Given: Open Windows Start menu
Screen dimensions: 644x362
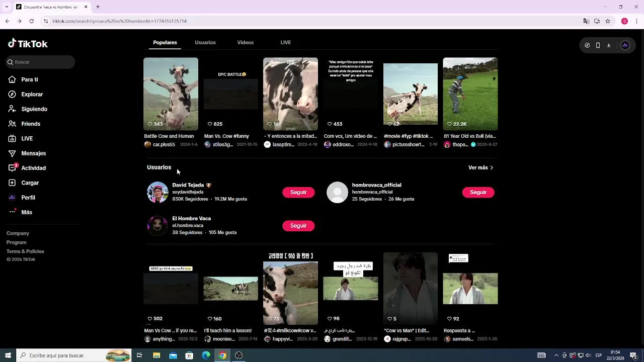Looking at the screenshot, I should coord(8,355).
